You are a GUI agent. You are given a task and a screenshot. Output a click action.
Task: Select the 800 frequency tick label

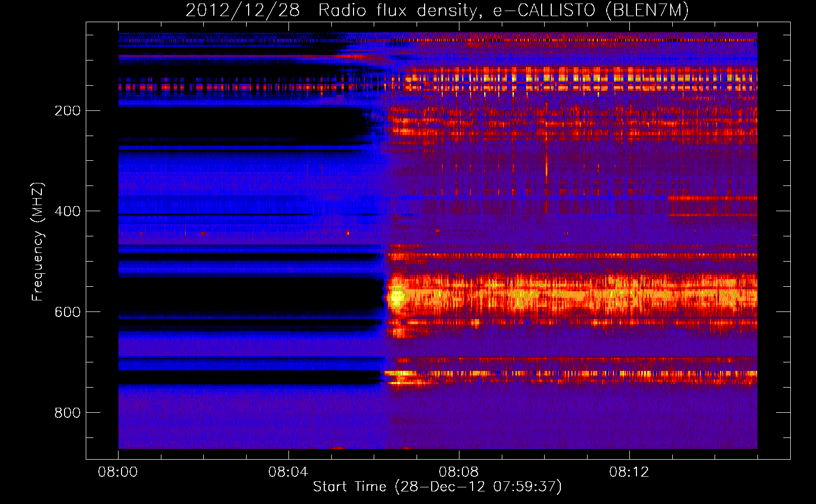click(68, 413)
